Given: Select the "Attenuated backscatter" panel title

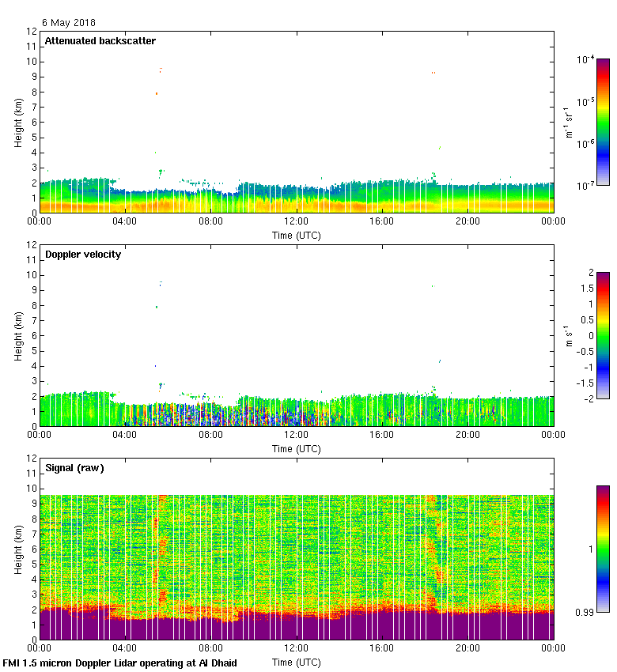Looking at the screenshot, I should (100, 41).
